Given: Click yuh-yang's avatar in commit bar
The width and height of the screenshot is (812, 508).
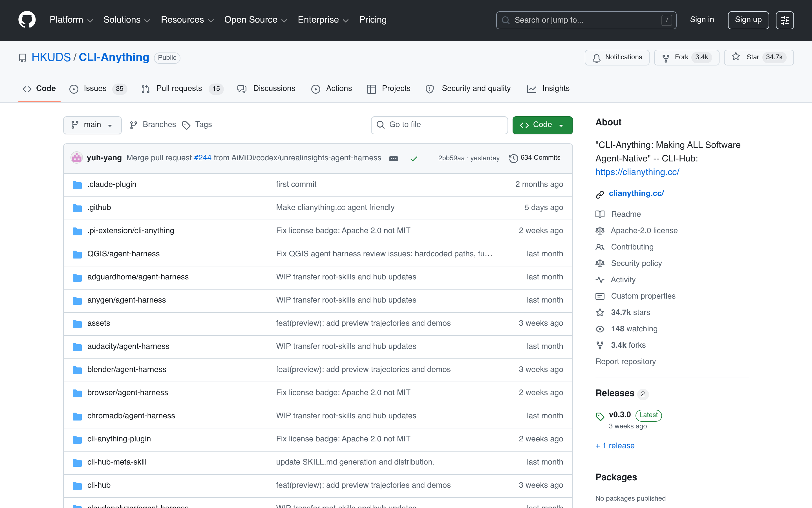Looking at the screenshot, I should click(77, 158).
